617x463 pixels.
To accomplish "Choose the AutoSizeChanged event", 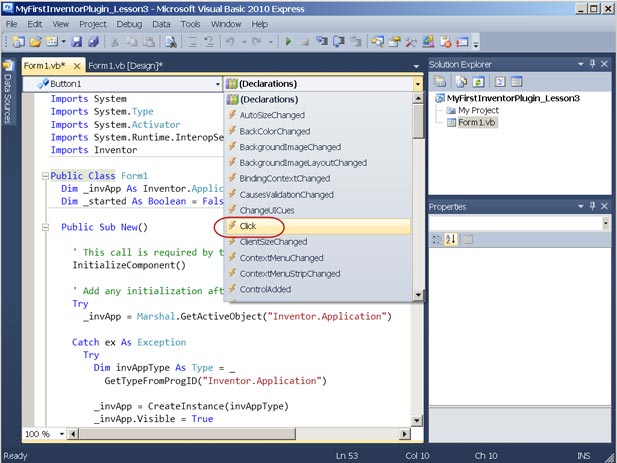I will 318,115.
